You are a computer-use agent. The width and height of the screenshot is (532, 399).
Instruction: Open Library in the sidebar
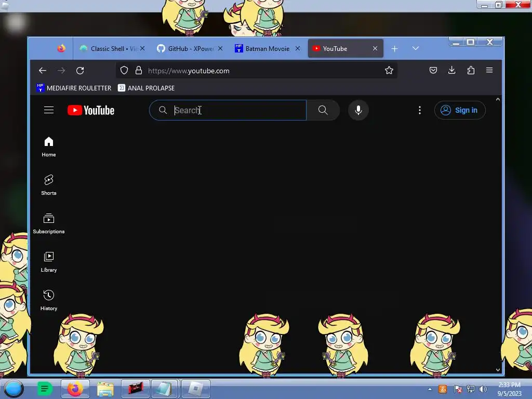pyautogui.click(x=49, y=262)
